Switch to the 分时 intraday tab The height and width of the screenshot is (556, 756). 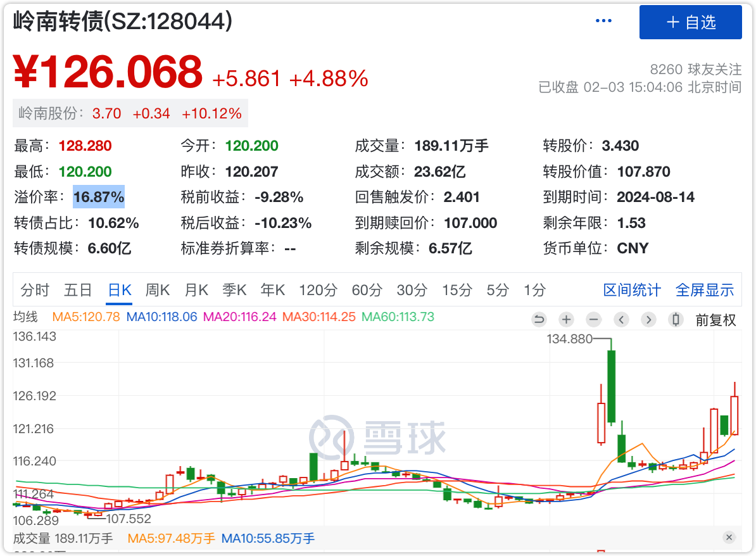(x=35, y=290)
